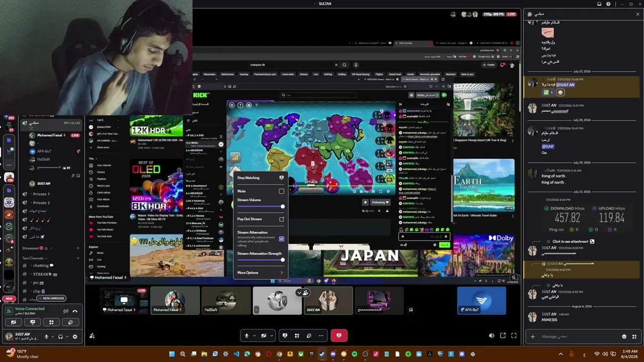Open the emoji picker in chat
This screenshot has width=644, height=362.
pos(624,336)
